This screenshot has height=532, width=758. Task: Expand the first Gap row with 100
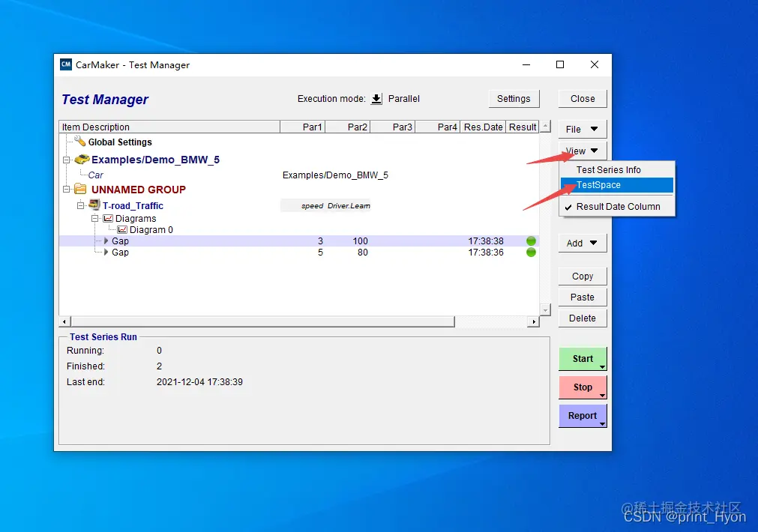point(106,241)
